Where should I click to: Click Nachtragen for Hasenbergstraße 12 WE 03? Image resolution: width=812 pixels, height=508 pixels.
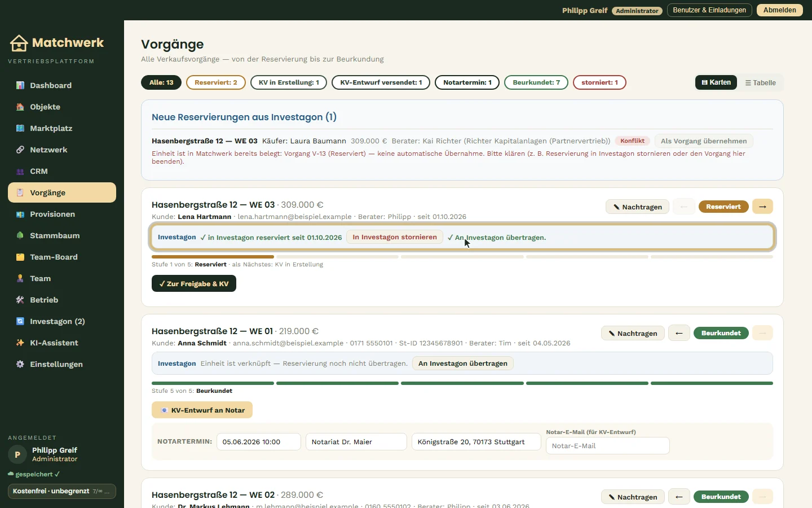(638, 207)
